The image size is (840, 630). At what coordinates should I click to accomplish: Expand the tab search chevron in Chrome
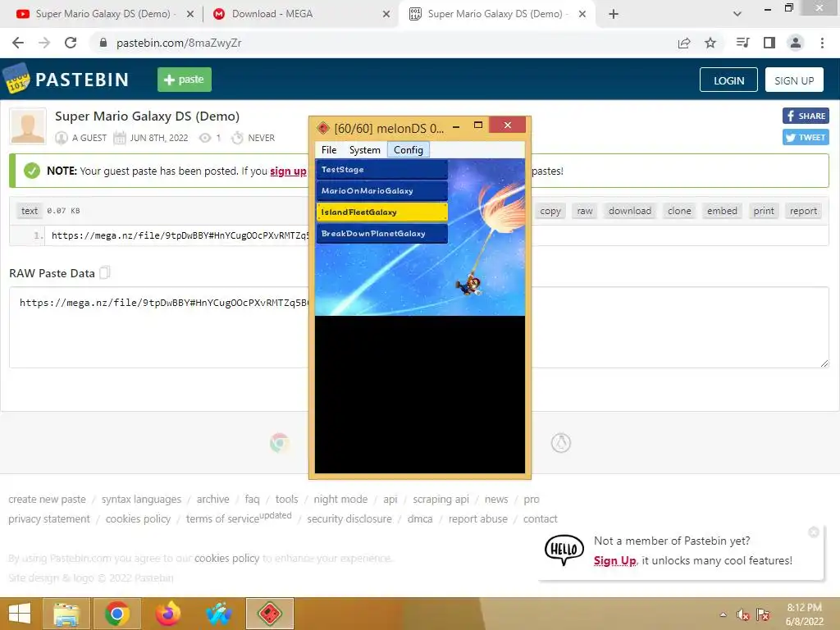[737, 14]
